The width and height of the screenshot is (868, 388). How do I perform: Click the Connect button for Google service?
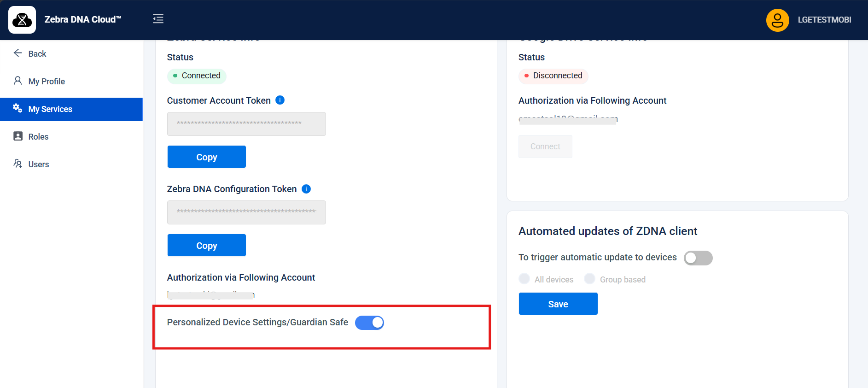(545, 147)
